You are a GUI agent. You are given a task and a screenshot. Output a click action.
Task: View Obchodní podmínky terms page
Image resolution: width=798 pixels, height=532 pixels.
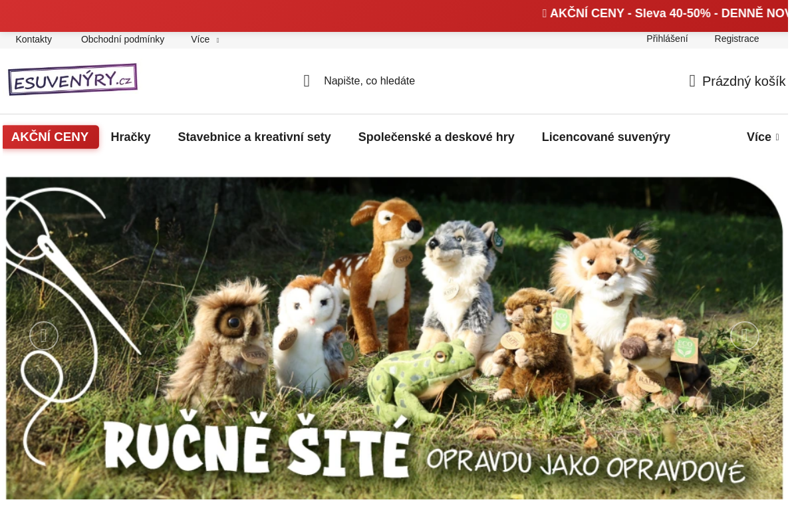[x=122, y=39]
